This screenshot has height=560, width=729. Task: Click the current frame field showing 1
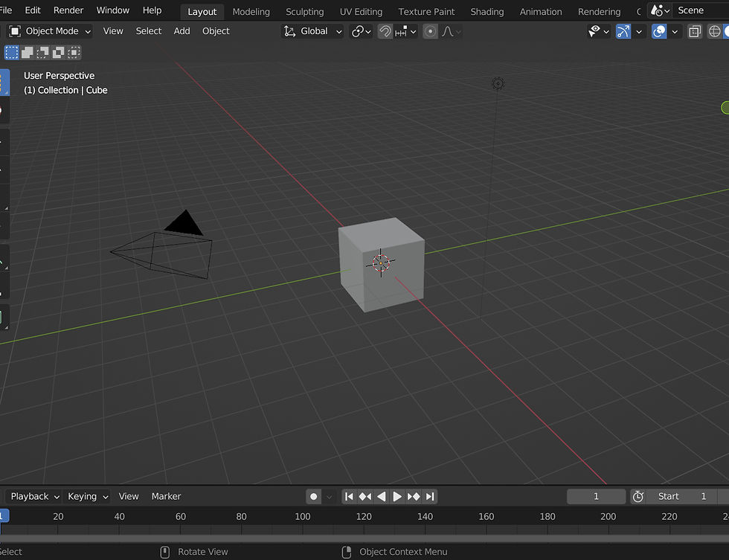[596, 496]
